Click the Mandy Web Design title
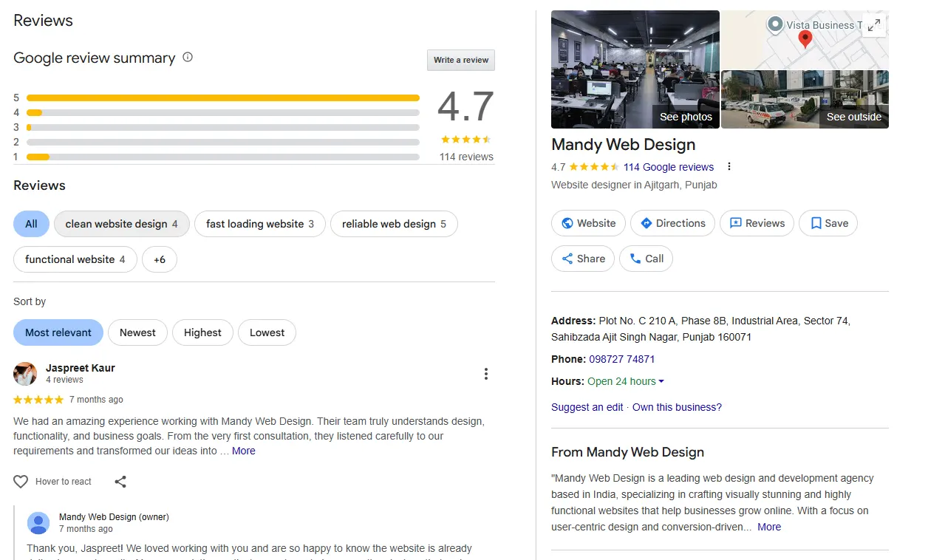The width and height of the screenshot is (945, 560). 624,145
